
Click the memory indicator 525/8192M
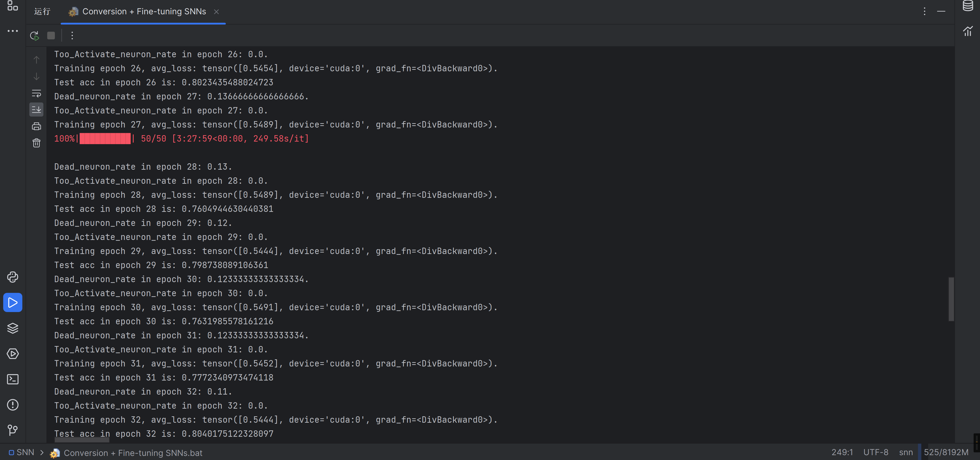coord(946,452)
